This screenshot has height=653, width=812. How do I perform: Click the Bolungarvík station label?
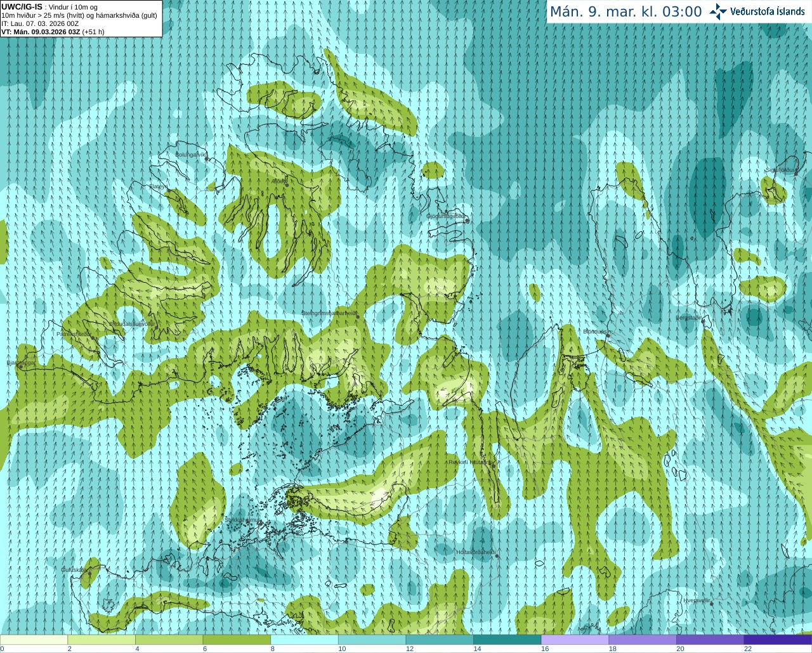[x=190, y=154]
